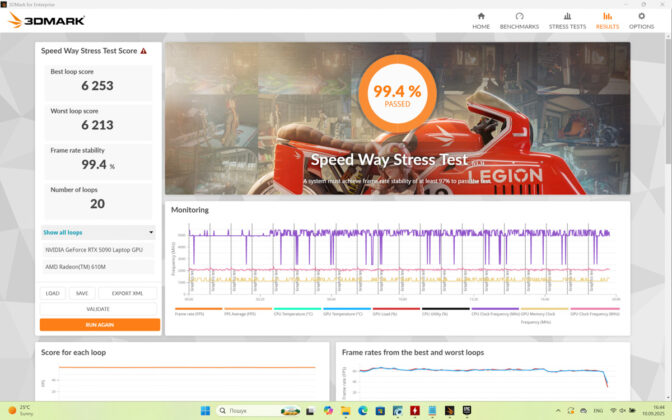
Task: Click the LOAD button
Action: [x=53, y=293]
